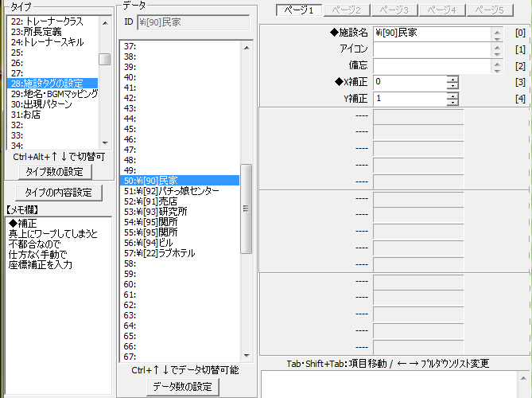Click the X補正 value field
This screenshot has width=532, height=398.
coord(410,82)
